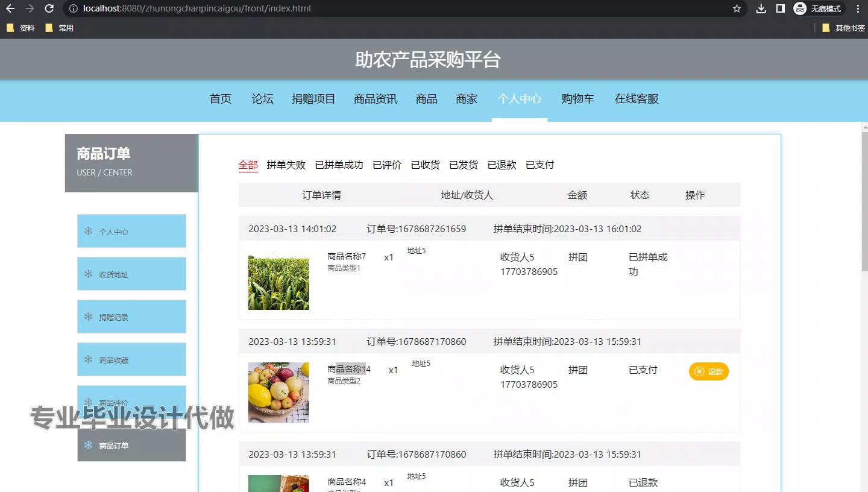Image resolution: width=868 pixels, height=492 pixels.
Task: Click the 操作 column header
Action: coord(695,195)
